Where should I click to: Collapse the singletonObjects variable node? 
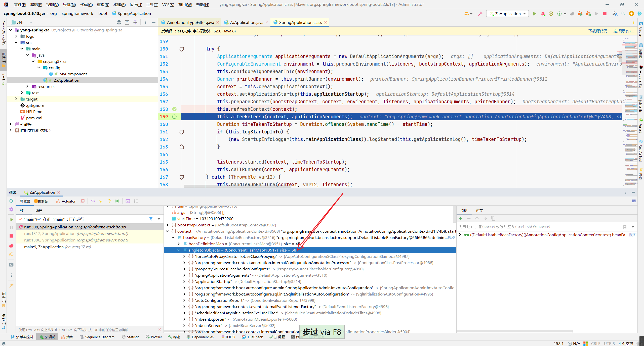click(179, 250)
